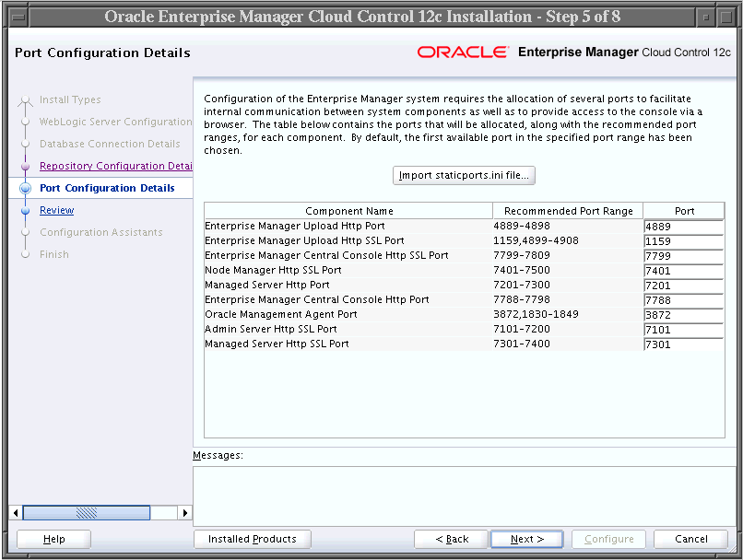Image resolution: width=743 pixels, height=560 pixels.
Task: Click the sidebar scroll left arrow
Action: pyautogui.click(x=16, y=513)
